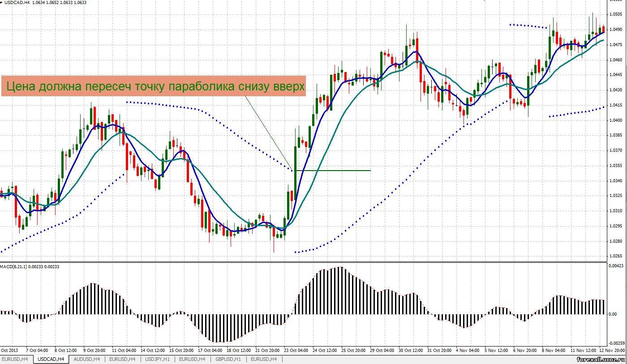
Task: Click the green horizontal line near 1.0350 level
Action: coord(336,171)
